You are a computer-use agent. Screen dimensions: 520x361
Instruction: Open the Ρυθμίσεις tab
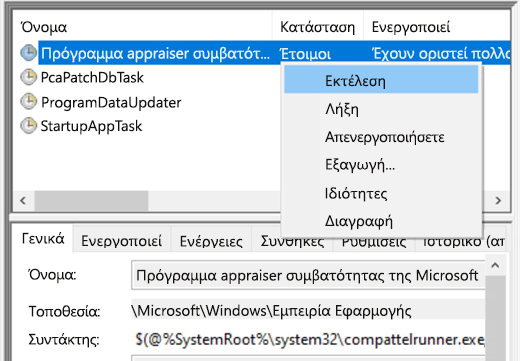coord(374,242)
